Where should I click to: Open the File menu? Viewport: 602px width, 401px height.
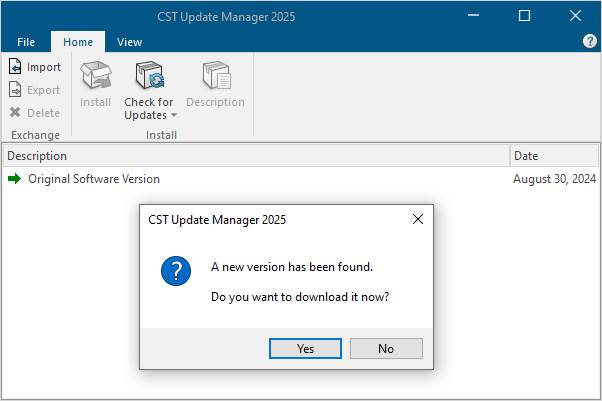coord(26,42)
